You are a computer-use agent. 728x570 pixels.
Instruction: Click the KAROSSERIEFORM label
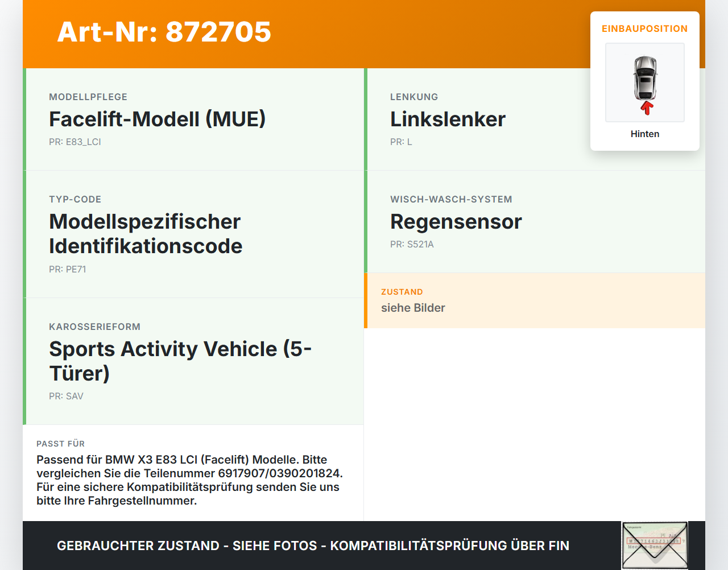(94, 327)
